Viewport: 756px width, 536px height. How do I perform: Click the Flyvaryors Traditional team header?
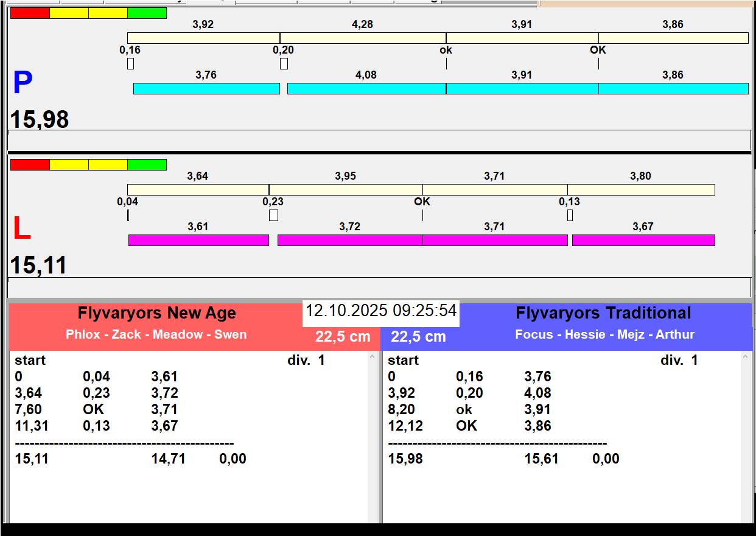click(x=603, y=314)
